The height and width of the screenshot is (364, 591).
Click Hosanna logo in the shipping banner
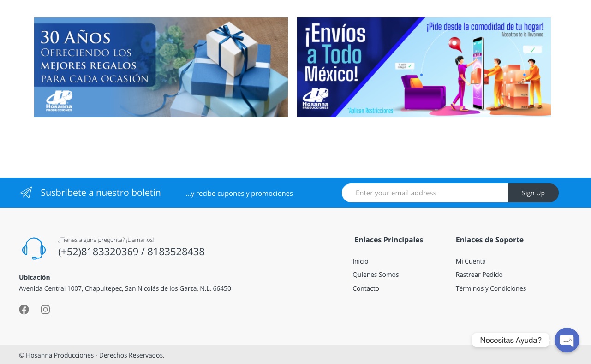(x=316, y=99)
